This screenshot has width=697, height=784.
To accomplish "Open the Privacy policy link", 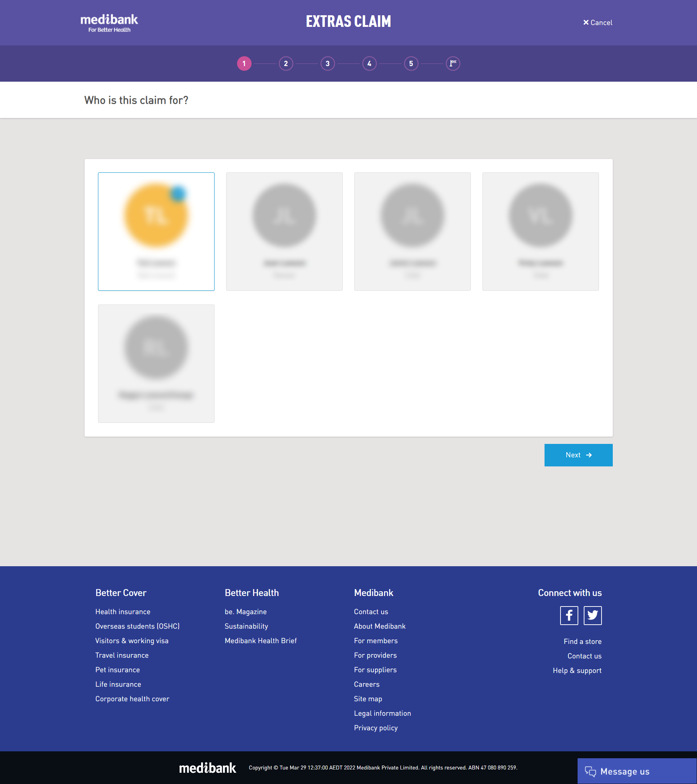I will click(376, 728).
